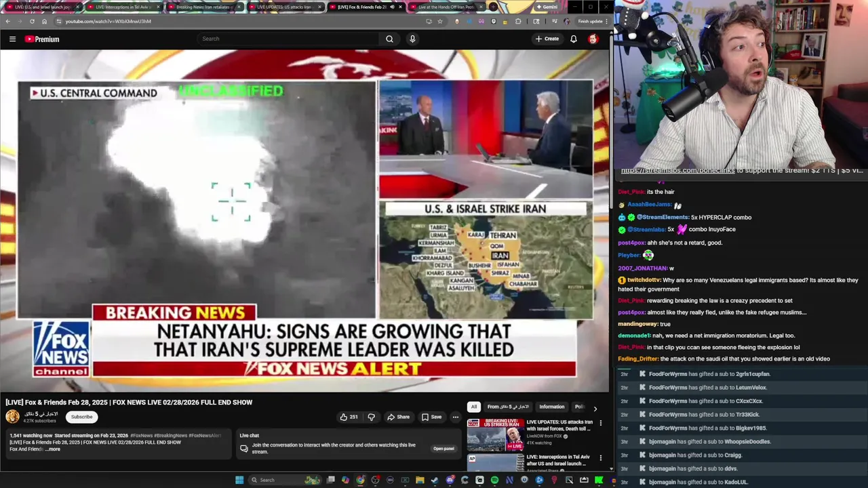
Task: Open streamlabs.com link in stream overlay
Action: (677, 171)
